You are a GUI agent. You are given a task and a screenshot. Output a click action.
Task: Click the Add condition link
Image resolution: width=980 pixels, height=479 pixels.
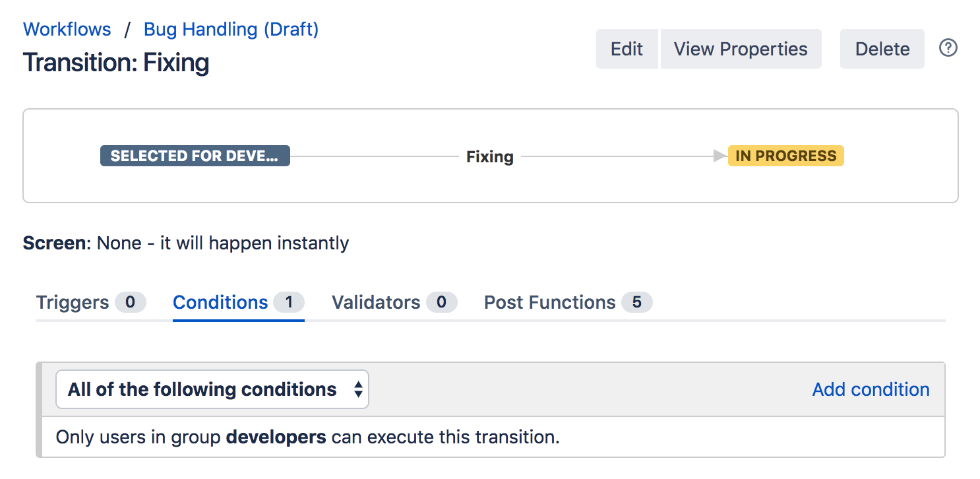point(871,389)
